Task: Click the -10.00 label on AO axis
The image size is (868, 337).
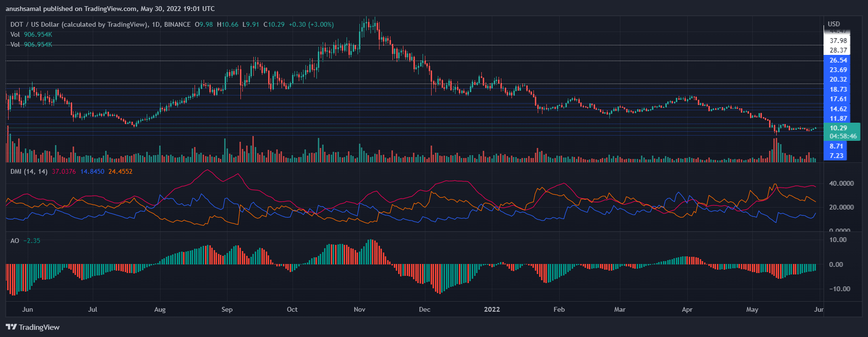Action: [839, 289]
